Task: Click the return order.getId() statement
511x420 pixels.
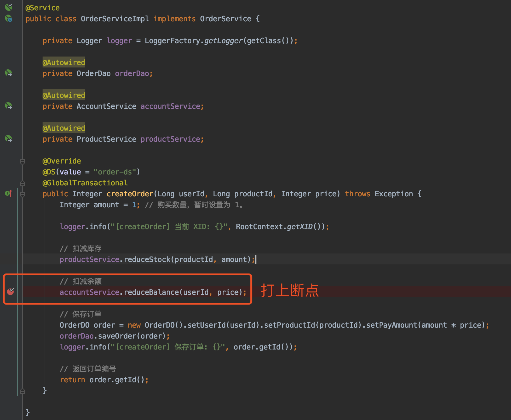Action: coord(104,380)
